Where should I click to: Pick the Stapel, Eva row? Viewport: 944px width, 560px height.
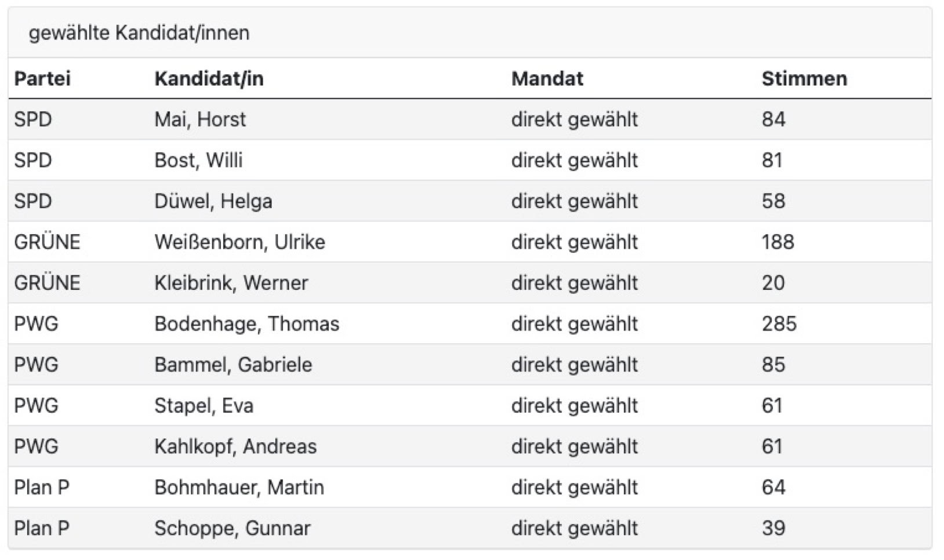[204, 406]
